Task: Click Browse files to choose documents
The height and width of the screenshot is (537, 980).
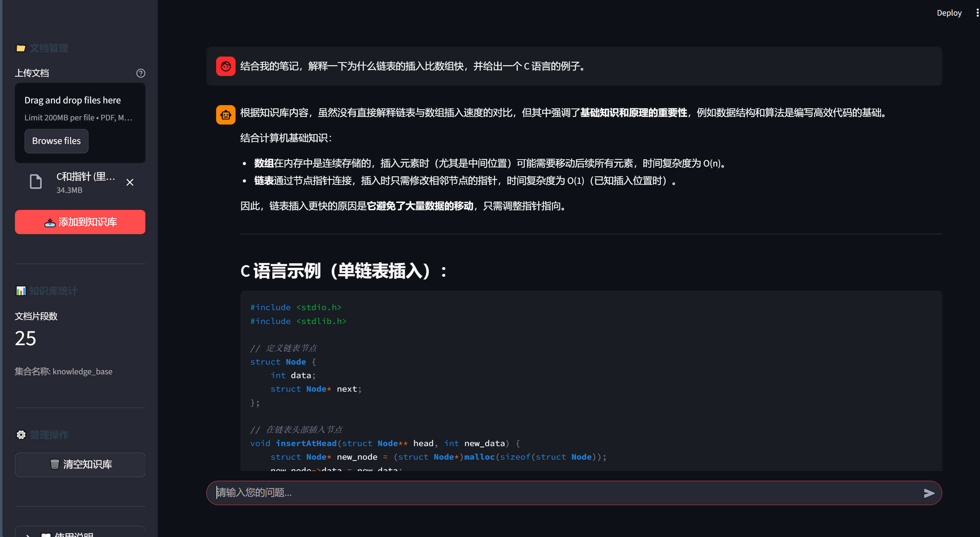Action: 56,141
